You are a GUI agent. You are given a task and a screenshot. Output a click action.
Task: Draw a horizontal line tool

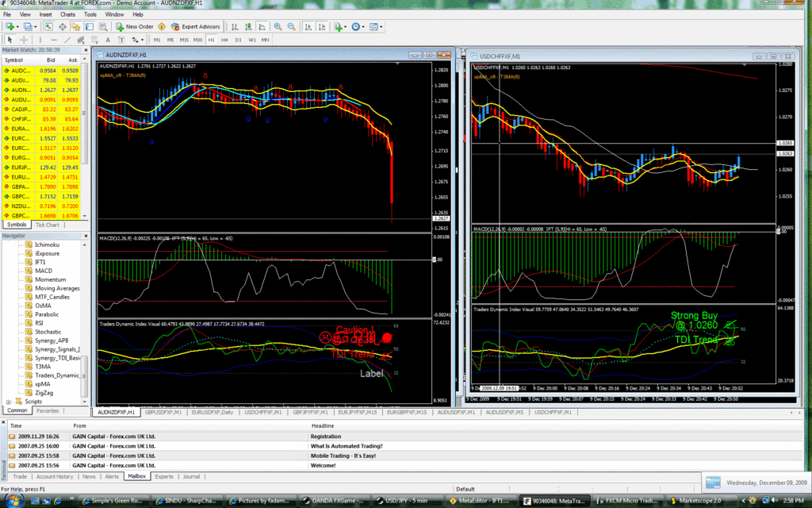point(54,40)
